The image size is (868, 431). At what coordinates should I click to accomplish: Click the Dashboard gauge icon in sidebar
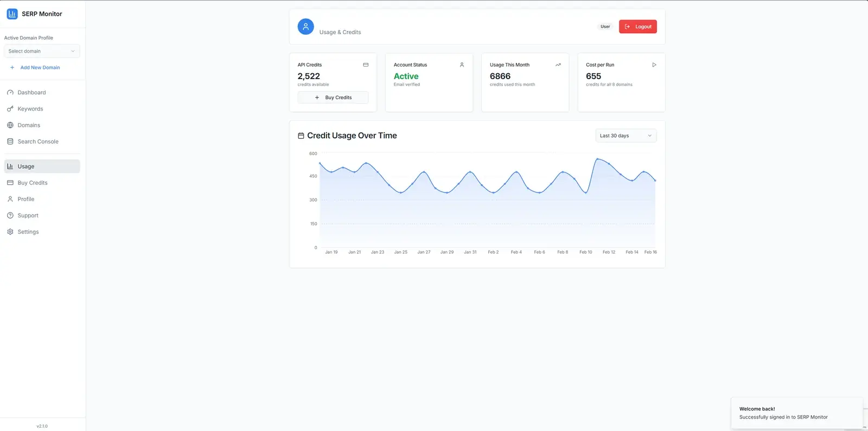tap(10, 93)
